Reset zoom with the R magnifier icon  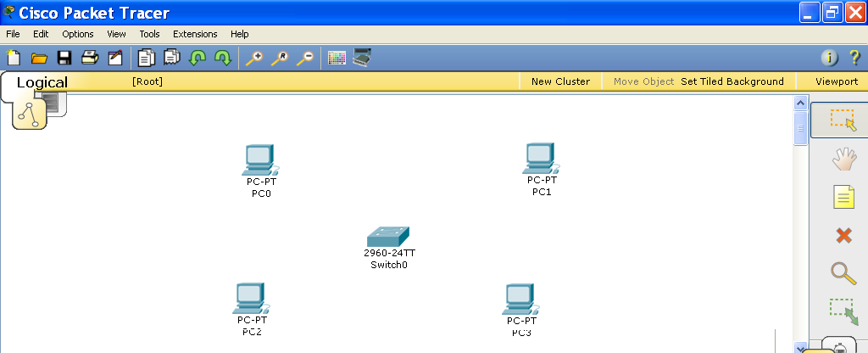pyautogui.click(x=280, y=58)
